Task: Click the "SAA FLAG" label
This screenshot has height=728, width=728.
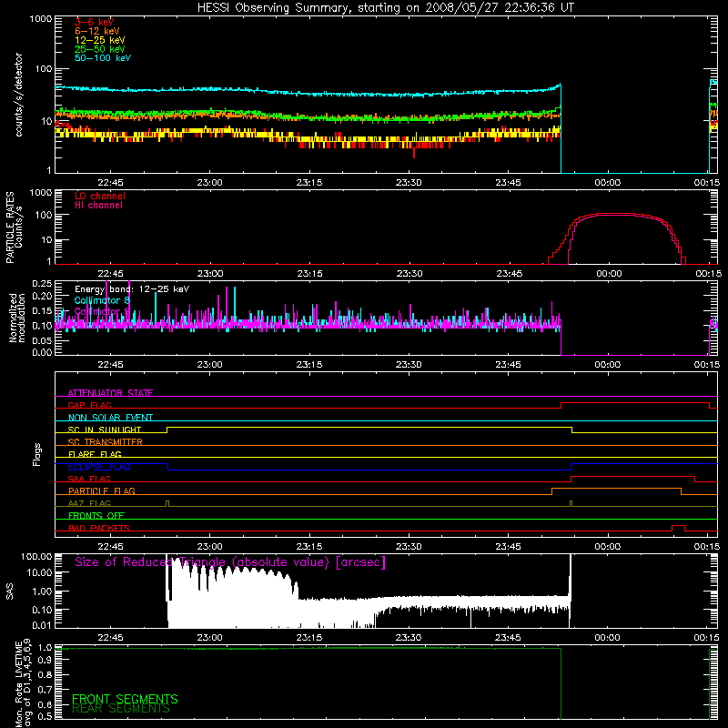Action: click(89, 479)
